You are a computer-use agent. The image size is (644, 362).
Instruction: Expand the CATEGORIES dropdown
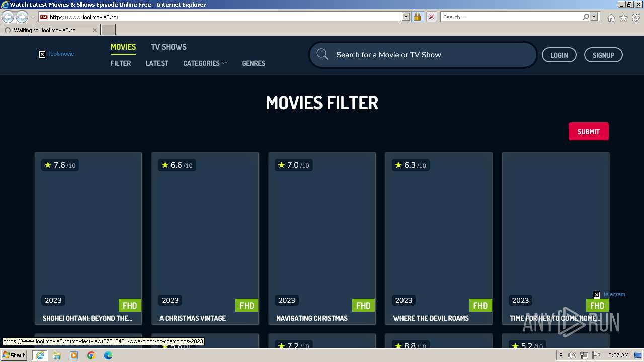click(x=205, y=63)
